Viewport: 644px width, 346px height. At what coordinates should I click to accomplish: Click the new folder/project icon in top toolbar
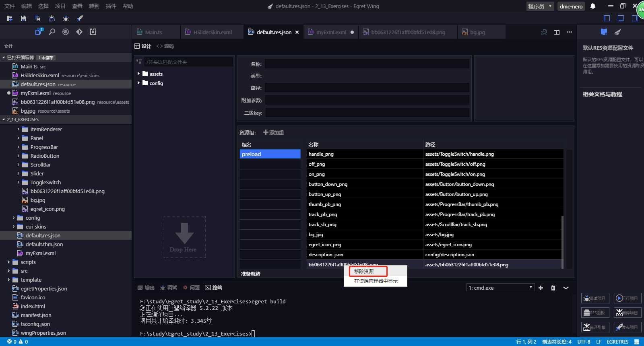(10, 19)
